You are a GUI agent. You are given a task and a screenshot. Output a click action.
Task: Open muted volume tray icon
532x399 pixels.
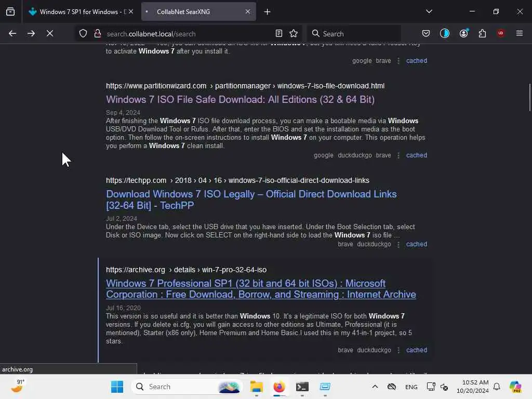pyautogui.click(x=444, y=387)
